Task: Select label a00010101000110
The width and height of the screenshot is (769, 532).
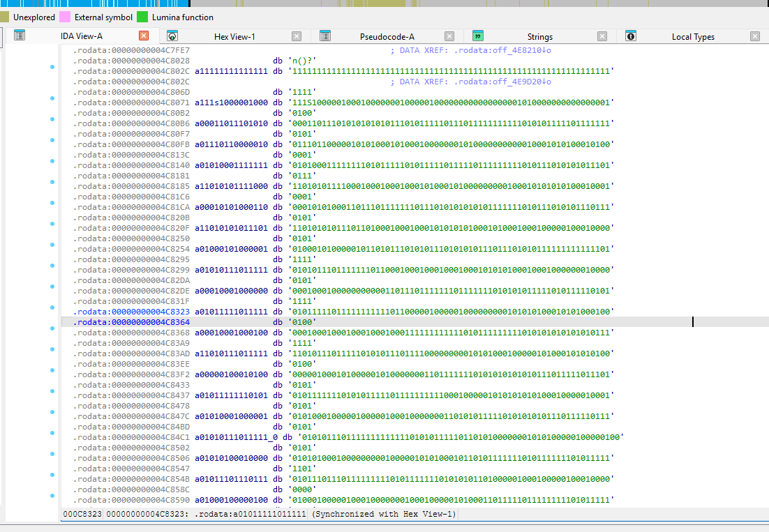Action: click(x=232, y=207)
